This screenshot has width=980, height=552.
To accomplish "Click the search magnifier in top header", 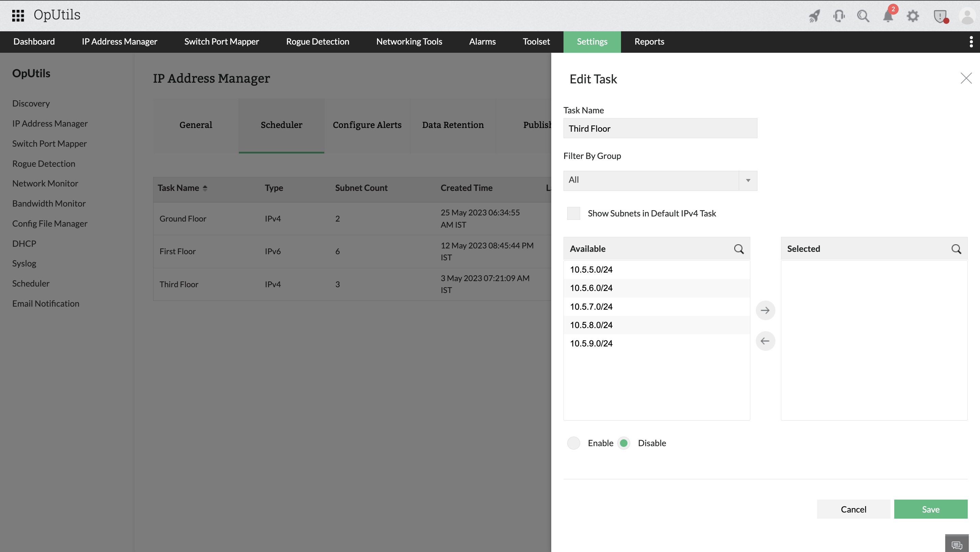I will coord(863,16).
